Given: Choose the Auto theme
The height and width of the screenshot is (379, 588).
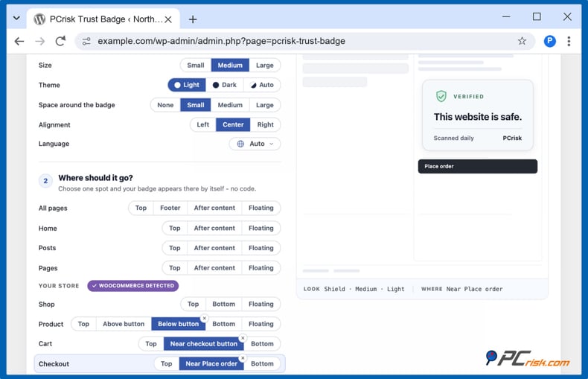Looking at the screenshot, I should click(262, 85).
